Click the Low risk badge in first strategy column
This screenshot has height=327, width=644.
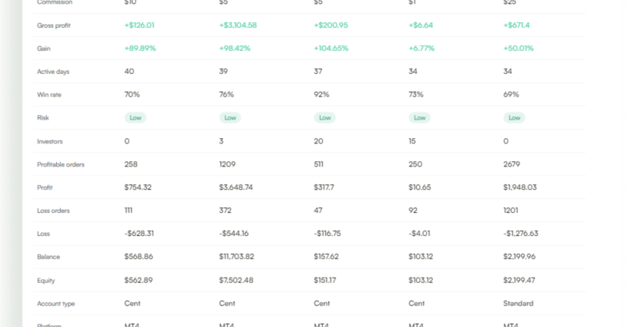click(x=136, y=118)
